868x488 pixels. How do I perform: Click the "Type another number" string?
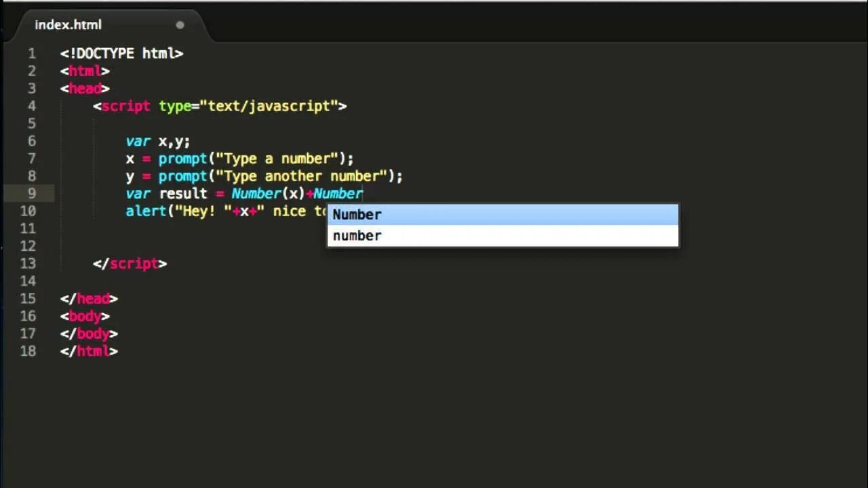click(302, 176)
